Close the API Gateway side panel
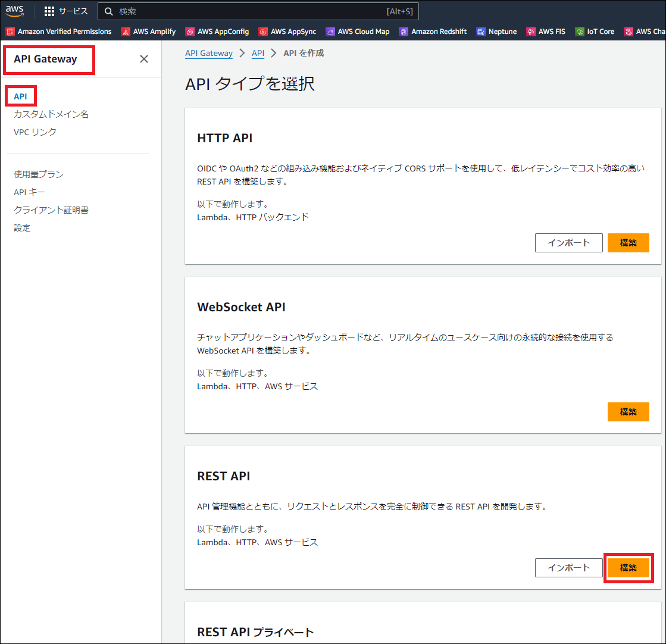The height and width of the screenshot is (644, 666). pos(143,59)
